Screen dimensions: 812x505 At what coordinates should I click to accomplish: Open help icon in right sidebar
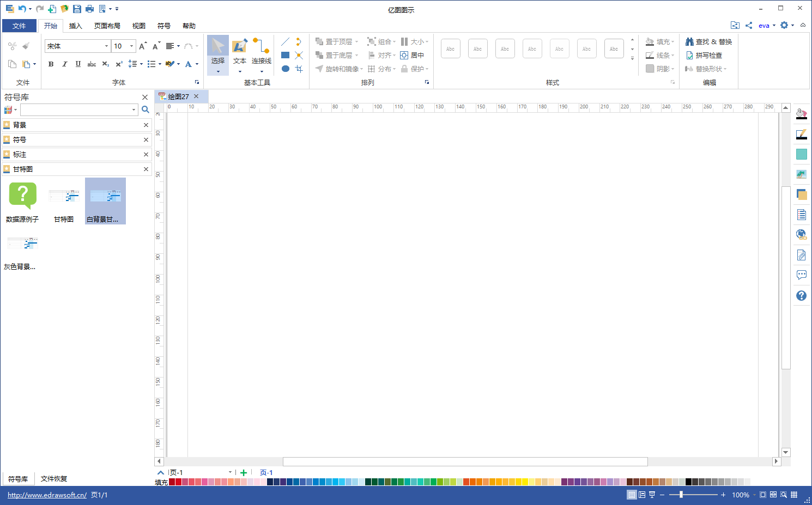(801, 295)
